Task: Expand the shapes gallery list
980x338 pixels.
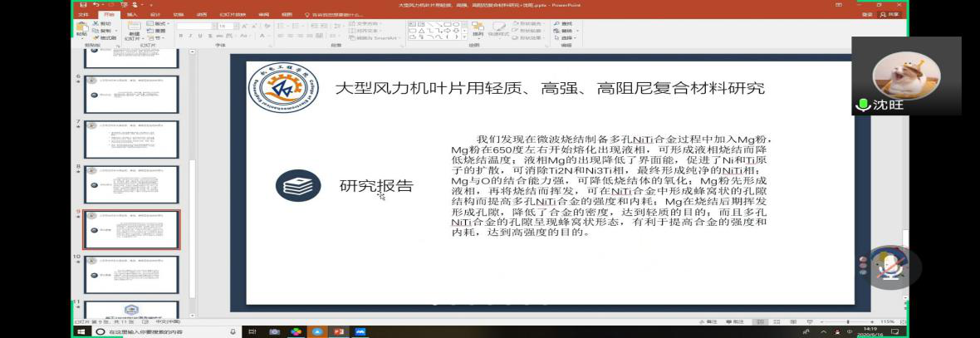Action: click(463, 37)
